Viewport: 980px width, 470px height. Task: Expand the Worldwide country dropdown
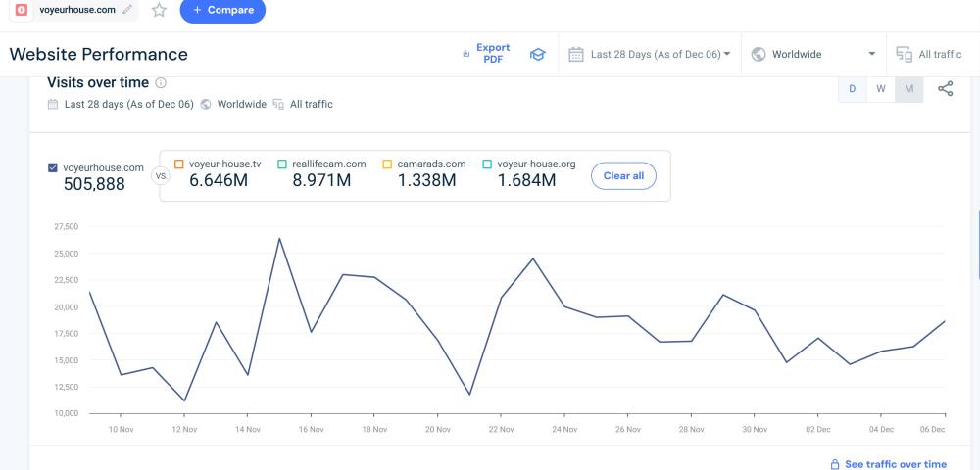[x=812, y=55]
